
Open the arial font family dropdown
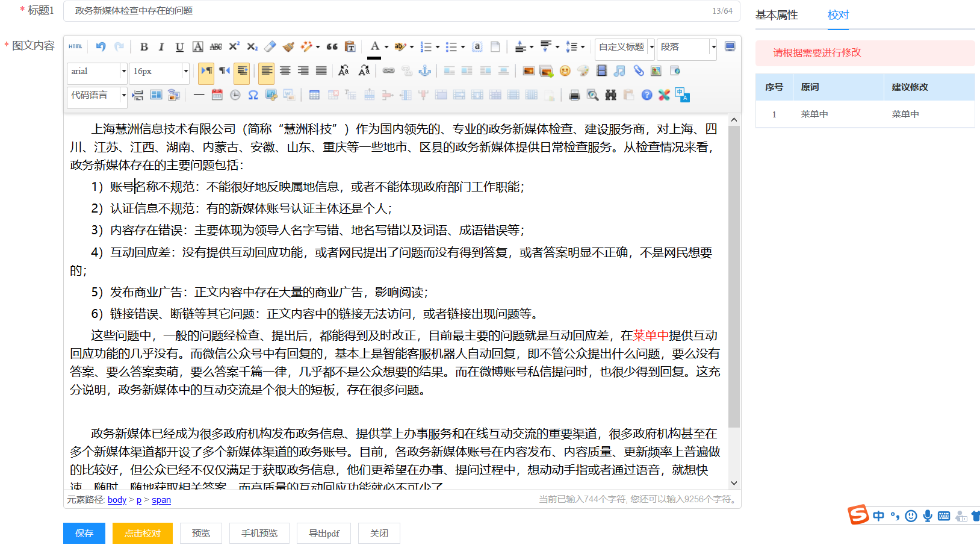(x=97, y=71)
